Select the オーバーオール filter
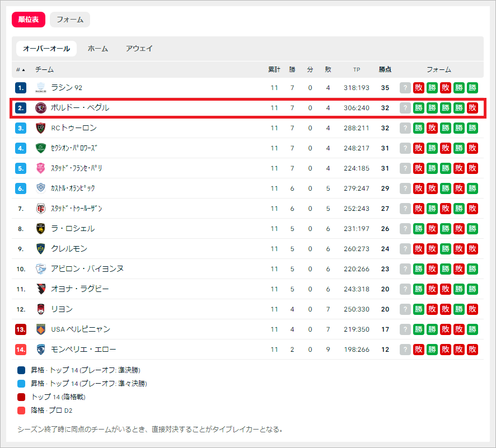 pyautogui.click(x=46, y=49)
